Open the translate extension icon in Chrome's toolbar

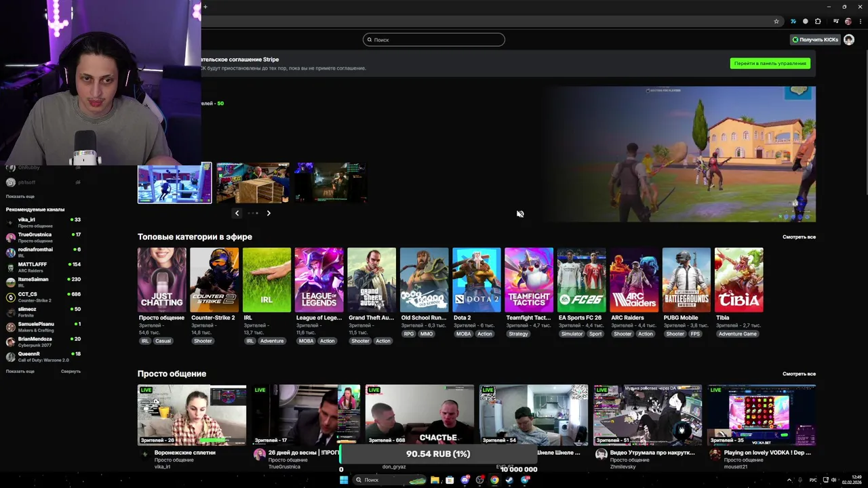(x=793, y=22)
